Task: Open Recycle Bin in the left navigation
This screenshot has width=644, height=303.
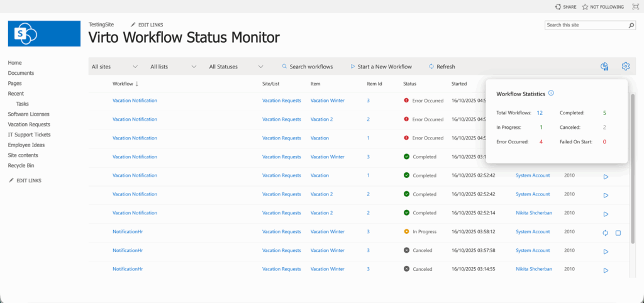Action: coord(21,165)
